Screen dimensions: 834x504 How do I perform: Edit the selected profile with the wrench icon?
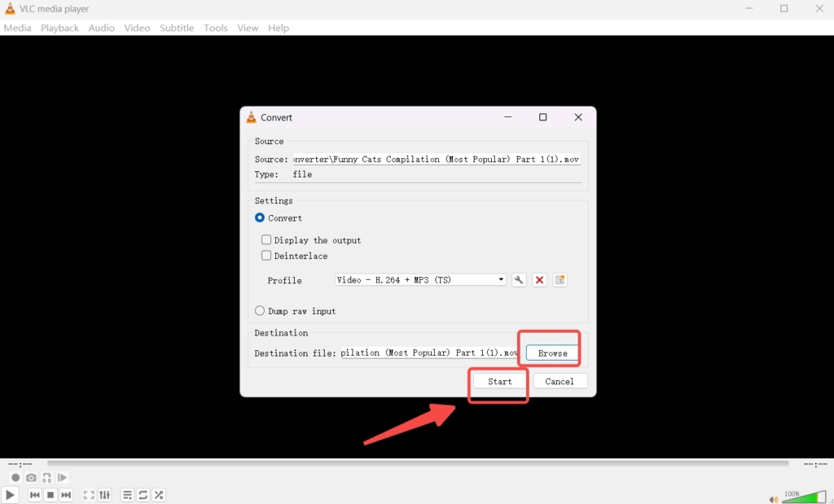click(x=520, y=279)
